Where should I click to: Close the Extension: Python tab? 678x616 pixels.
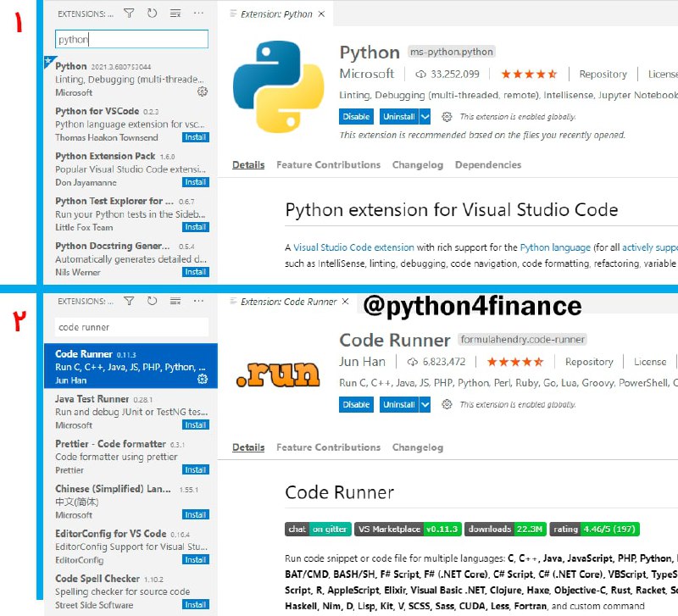coord(321,14)
